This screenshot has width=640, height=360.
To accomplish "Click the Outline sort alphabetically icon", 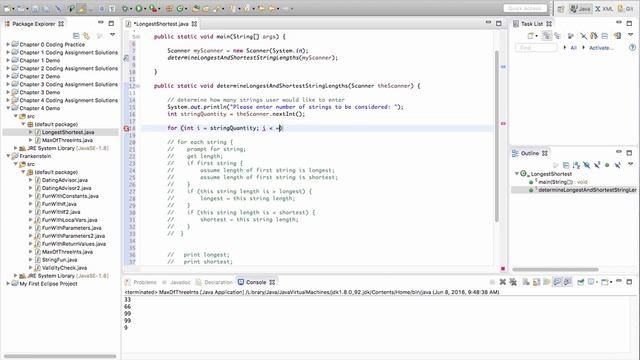I will click(x=576, y=165).
